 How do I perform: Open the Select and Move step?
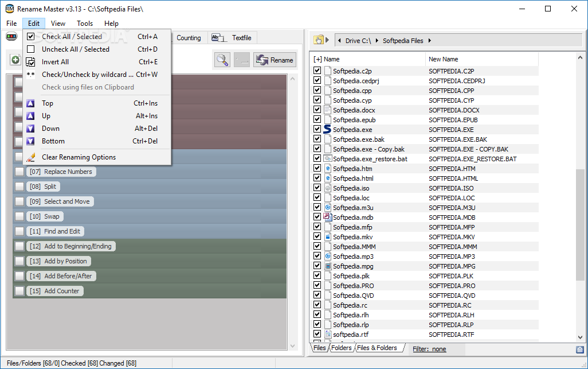click(60, 201)
